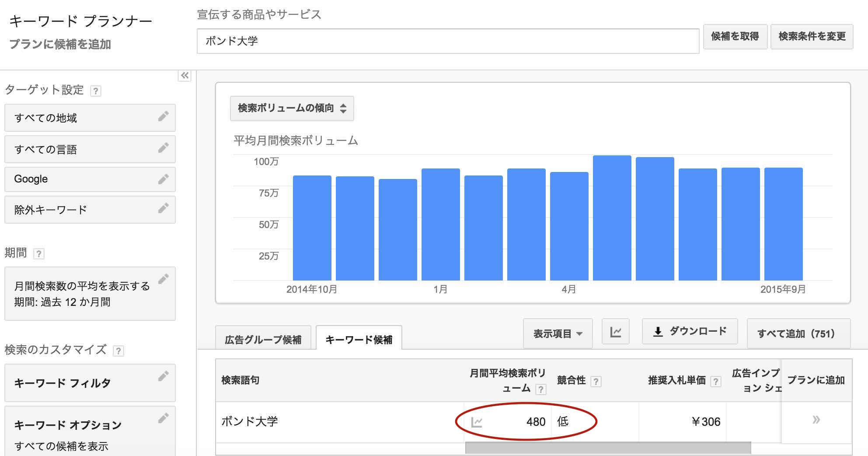868x456 pixels.
Task: Click the 月間平均検索ボリューム column header
Action: (x=507, y=380)
